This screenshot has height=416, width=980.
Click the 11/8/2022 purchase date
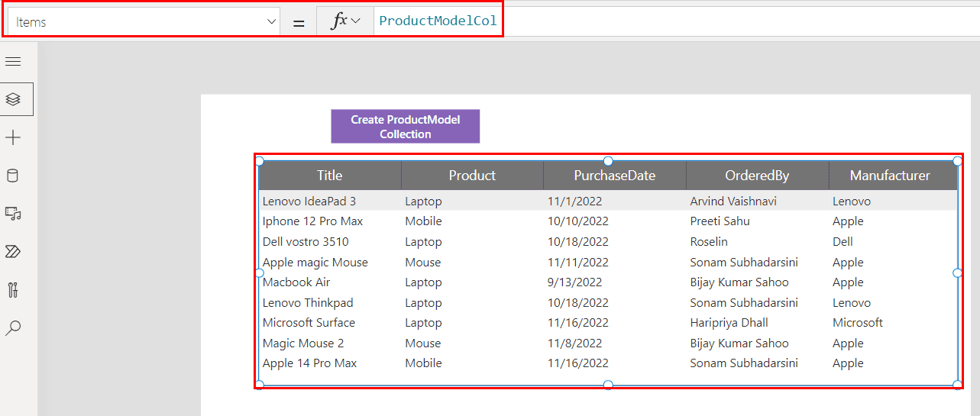point(575,343)
